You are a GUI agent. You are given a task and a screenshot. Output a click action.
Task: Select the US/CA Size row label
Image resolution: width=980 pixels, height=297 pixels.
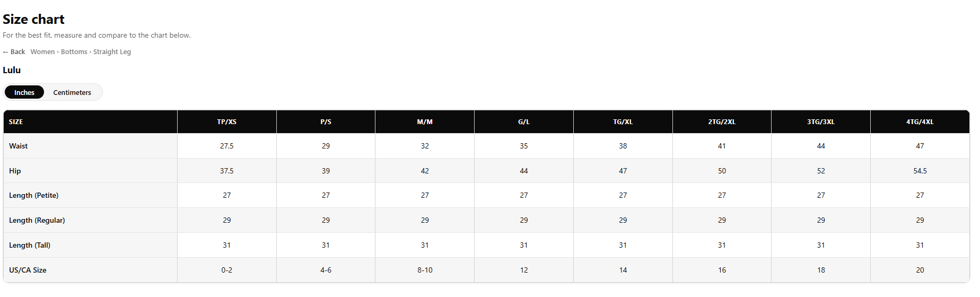coord(28,270)
